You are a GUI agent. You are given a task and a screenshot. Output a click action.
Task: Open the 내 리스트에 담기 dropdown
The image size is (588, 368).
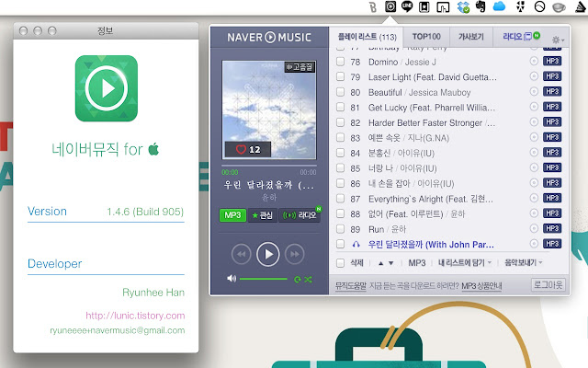[x=465, y=263]
